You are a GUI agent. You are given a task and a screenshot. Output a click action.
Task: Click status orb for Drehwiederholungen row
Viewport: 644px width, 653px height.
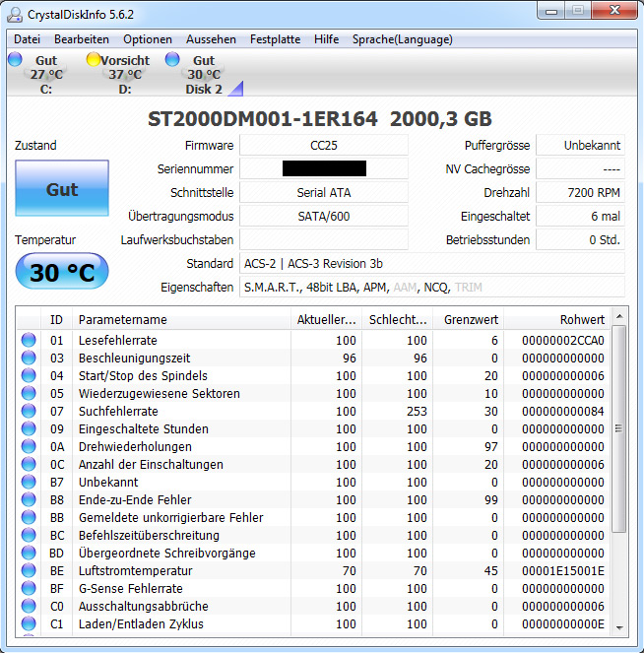tap(29, 446)
